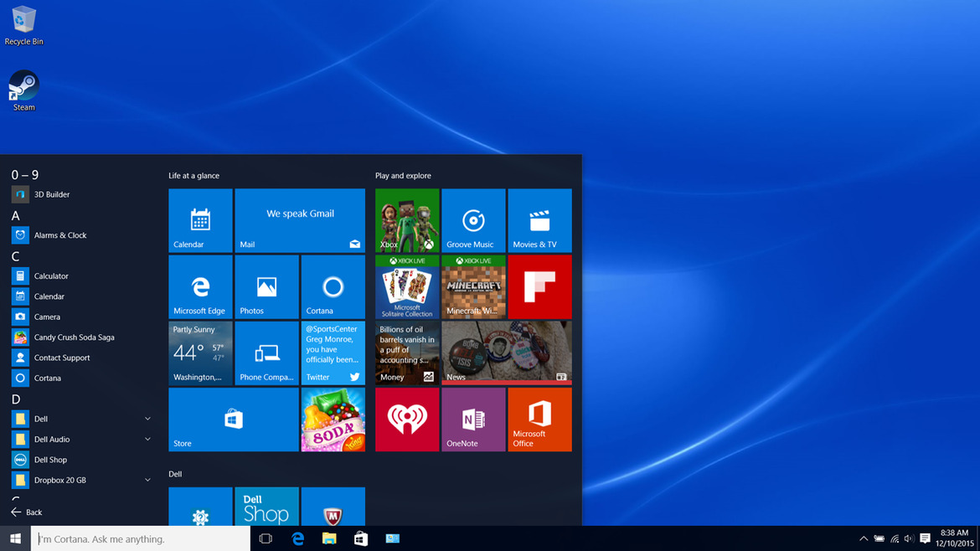This screenshot has width=980, height=551.
Task: Open Task View on the taskbar
Action: coord(266,538)
